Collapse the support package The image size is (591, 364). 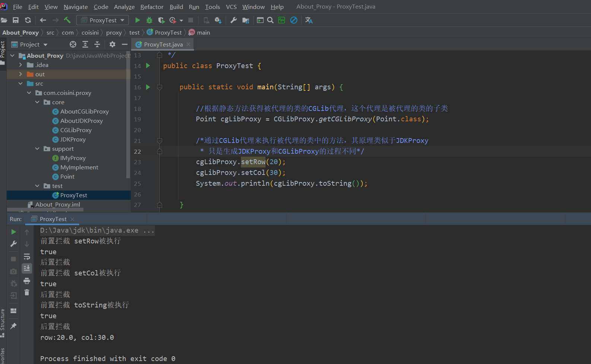(x=37, y=149)
